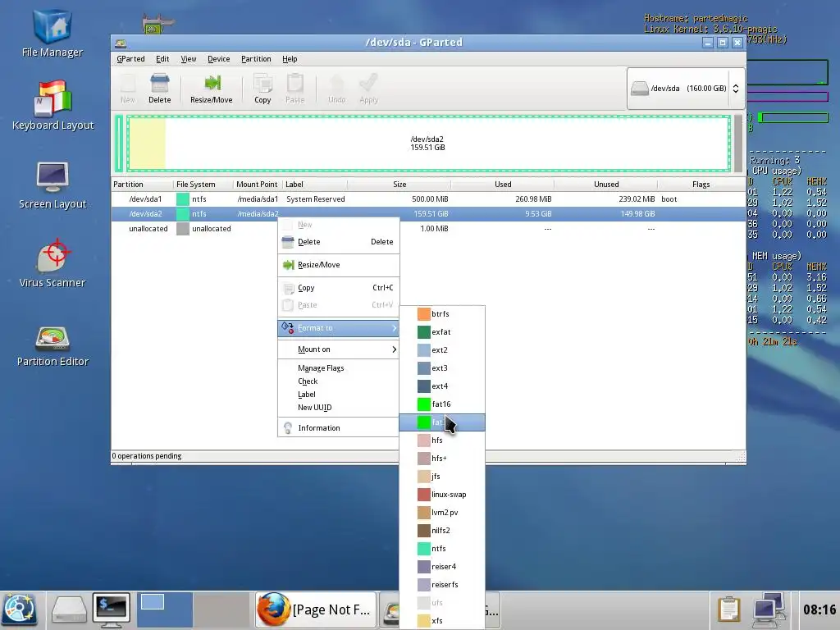Choose Resize/Move in the context menu

(339, 265)
